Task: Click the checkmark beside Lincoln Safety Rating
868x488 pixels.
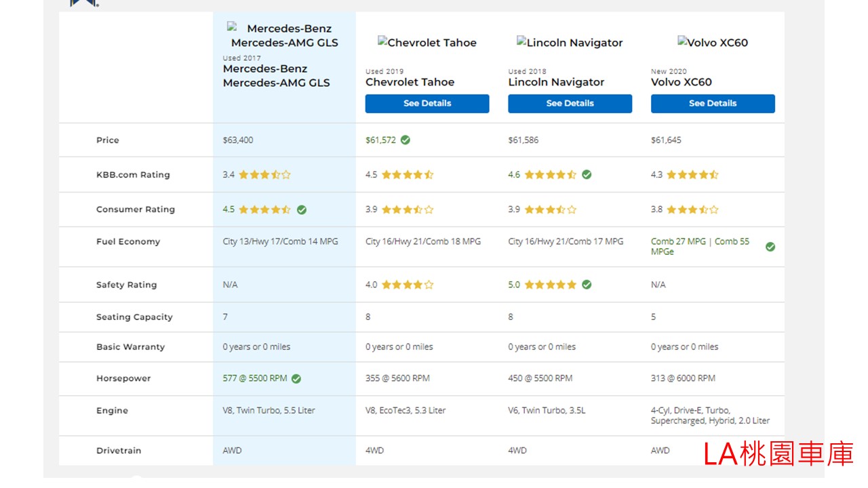Action: [x=587, y=285]
